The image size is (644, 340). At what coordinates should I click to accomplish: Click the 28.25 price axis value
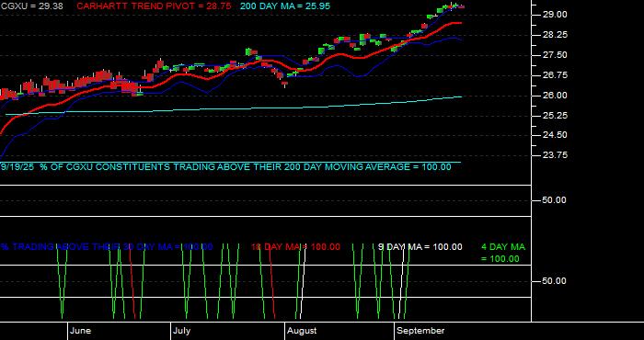pyautogui.click(x=556, y=35)
